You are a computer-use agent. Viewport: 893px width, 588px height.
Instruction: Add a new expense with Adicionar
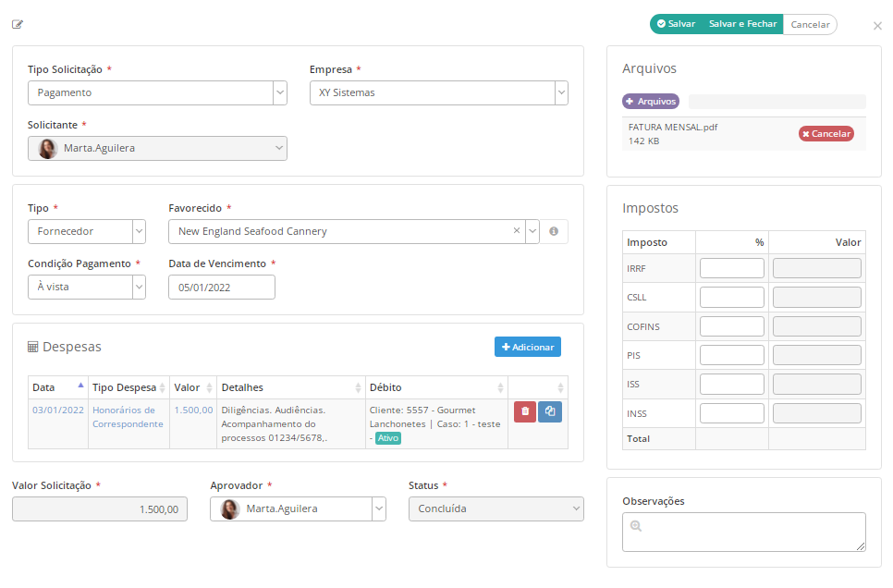(x=527, y=347)
